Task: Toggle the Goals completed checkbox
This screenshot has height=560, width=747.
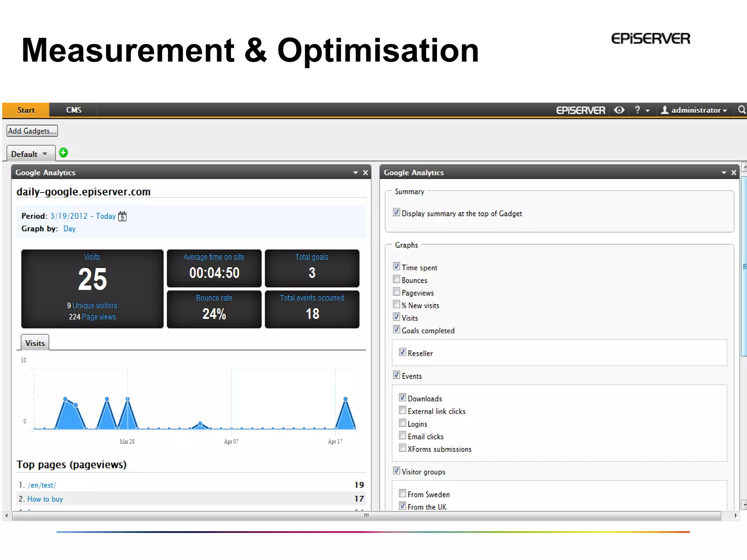Action: coord(396,329)
